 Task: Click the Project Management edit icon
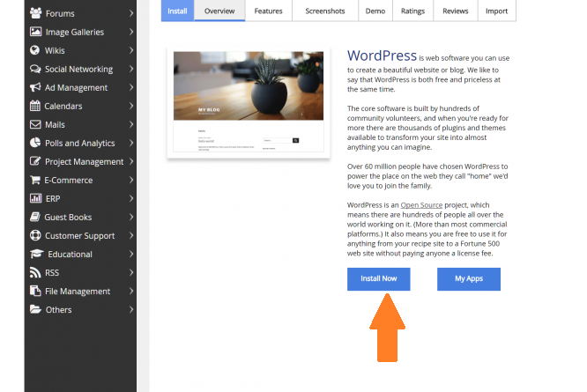click(35, 161)
